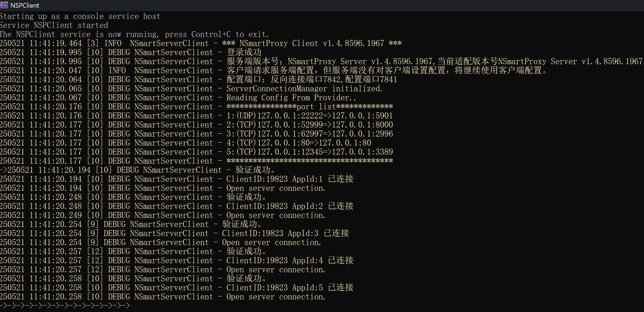Screen dimensions: 644x312
Task: Click the '客户端请求服务端配置' log line
Action: (x=273, y=71)
